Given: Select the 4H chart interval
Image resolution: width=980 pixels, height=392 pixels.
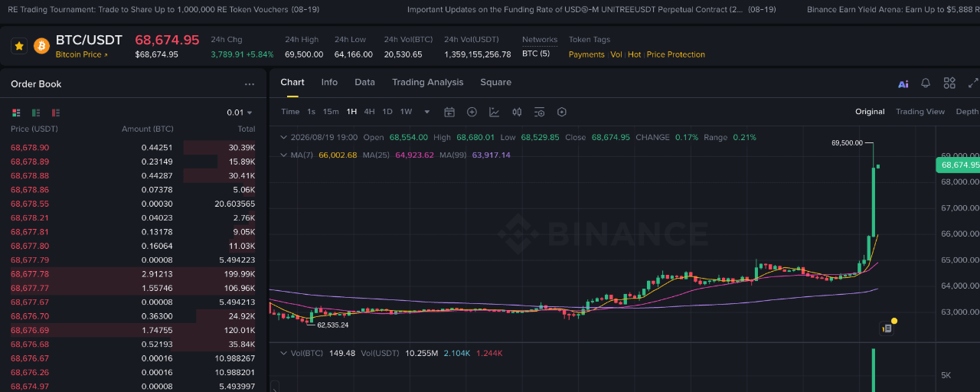Looking at the screenshot, I should point(369,112).
